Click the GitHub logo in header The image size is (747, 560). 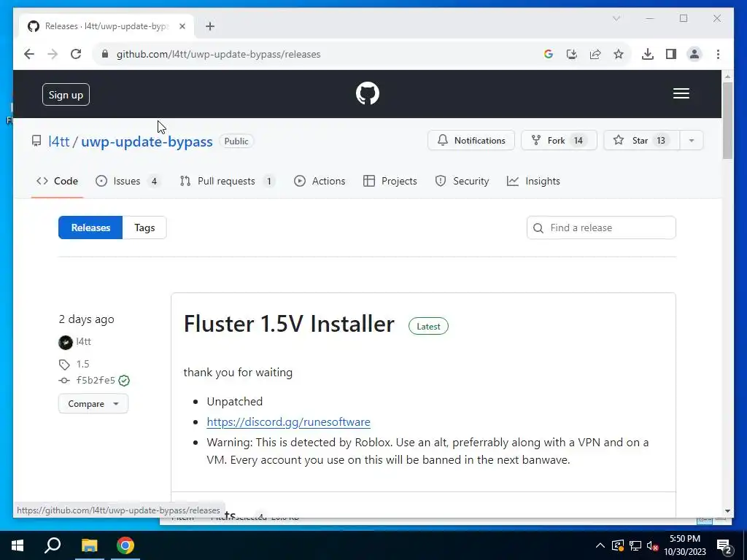pyautogui.click(x=368, y=93)
